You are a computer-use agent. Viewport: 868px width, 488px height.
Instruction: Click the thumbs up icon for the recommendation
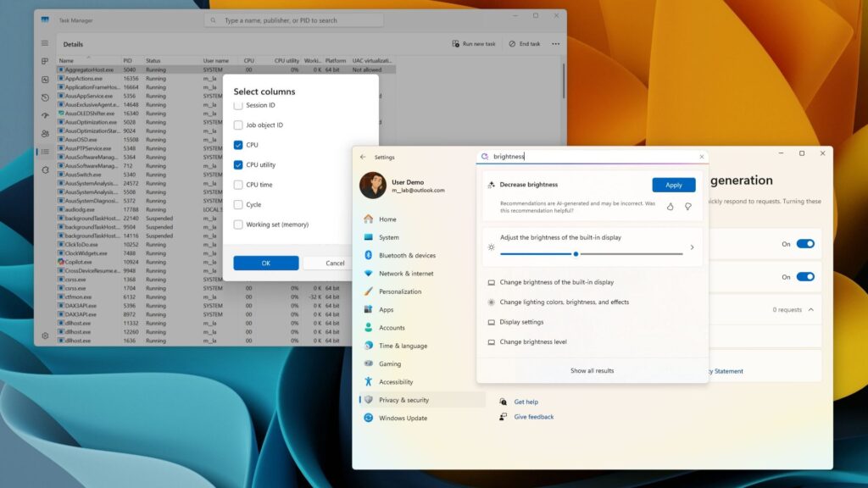670,206
